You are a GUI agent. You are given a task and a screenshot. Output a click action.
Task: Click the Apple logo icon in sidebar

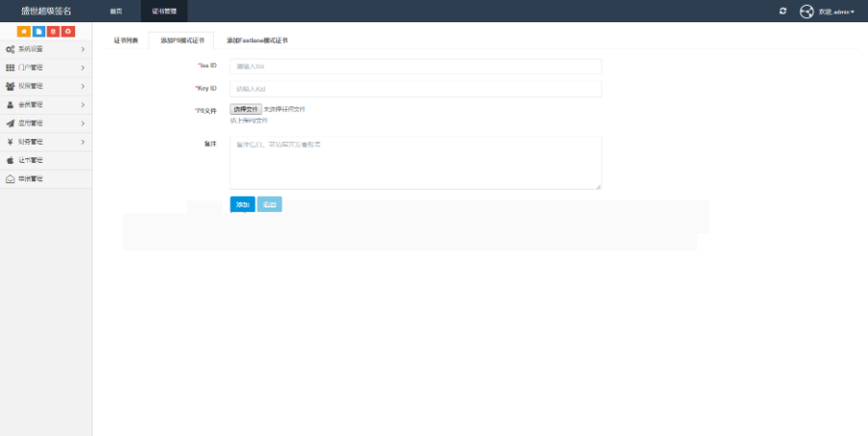[x=10, y=160]
